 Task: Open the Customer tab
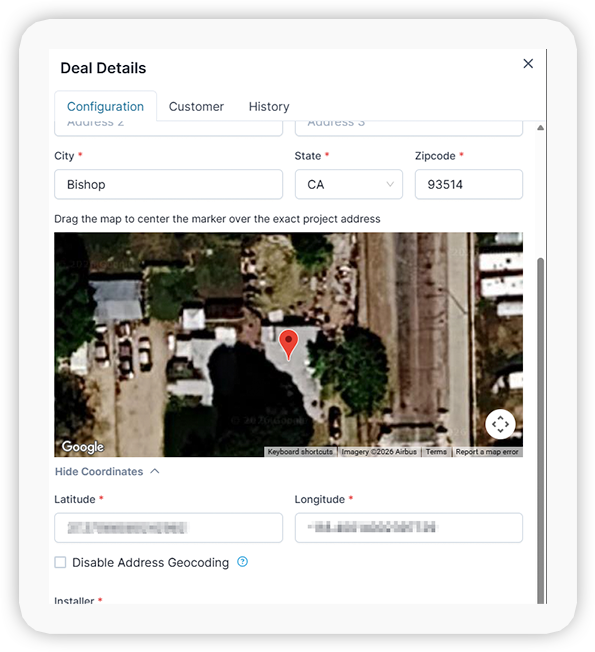click(x=196, y=106)
